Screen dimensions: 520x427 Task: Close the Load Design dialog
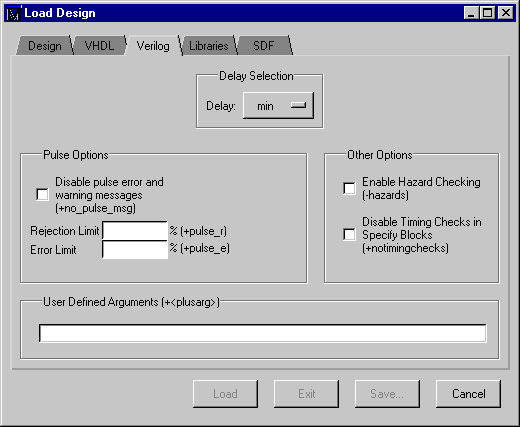tap(506, 13)
